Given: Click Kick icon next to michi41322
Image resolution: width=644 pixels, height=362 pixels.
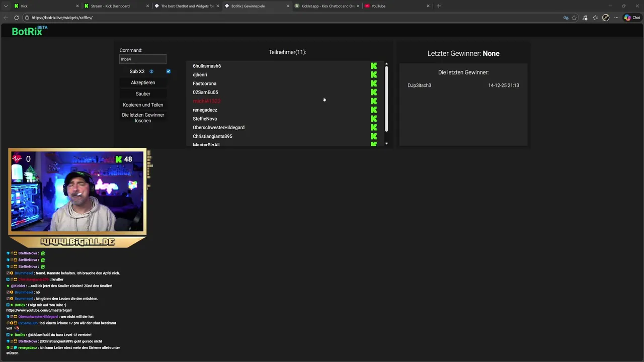Looking at the screenshot, I should click(374, 101).
